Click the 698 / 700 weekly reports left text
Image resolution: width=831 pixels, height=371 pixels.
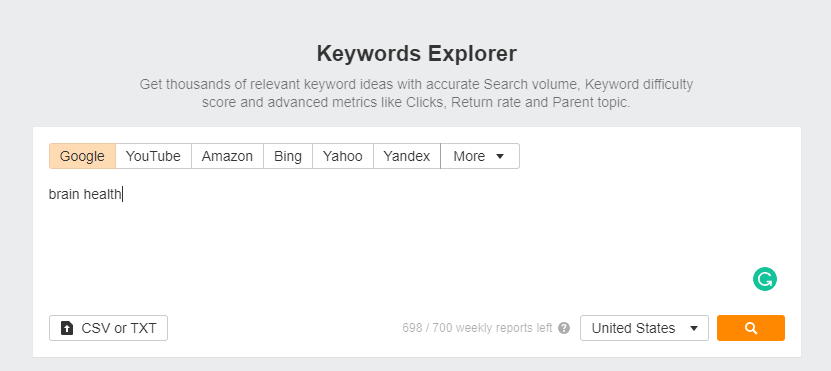click(477, 328)
